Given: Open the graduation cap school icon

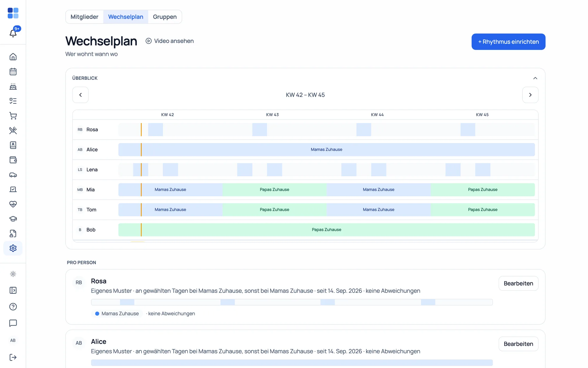Looking at the screenshot, I should pos(13,219).
